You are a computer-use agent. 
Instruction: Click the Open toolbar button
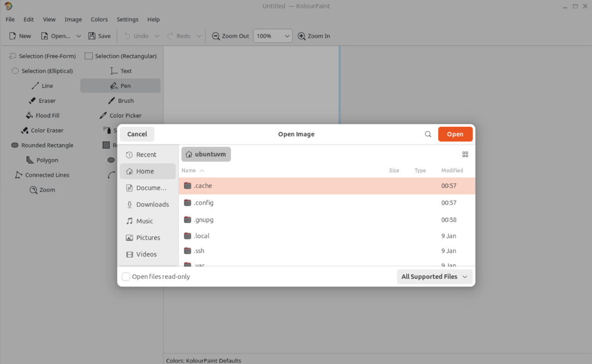[55, 36]
